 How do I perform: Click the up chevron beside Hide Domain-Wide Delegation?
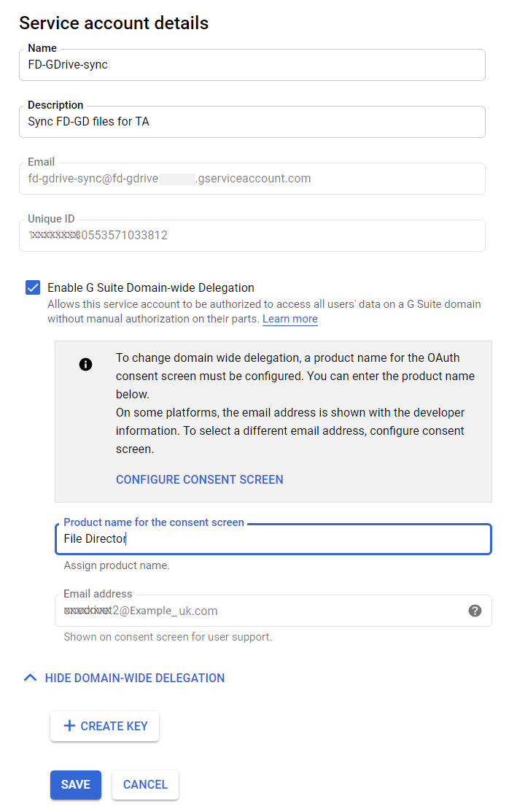[x=30, y=678]
